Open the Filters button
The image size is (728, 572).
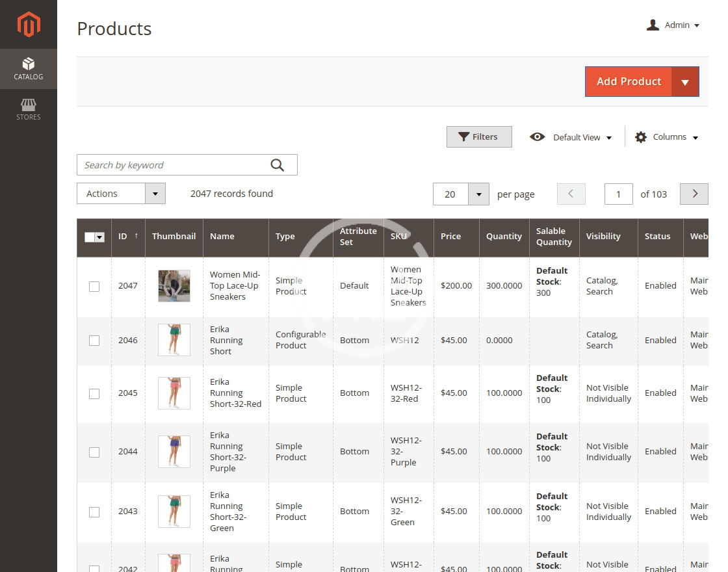(479, 137)
